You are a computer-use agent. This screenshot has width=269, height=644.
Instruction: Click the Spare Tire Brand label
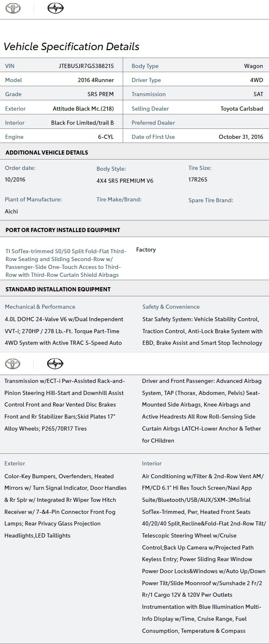pyautogui.click(x=211, y=200)
